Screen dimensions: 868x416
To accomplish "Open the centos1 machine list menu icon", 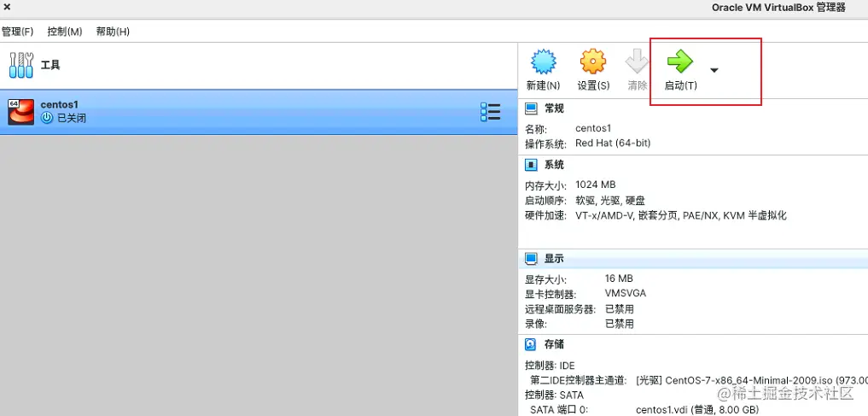I will click(491, 112).
